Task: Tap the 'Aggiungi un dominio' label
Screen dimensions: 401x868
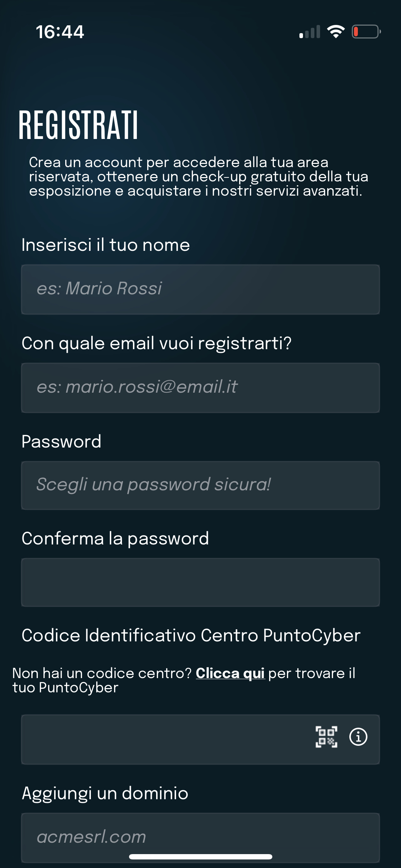Action: tap(105, 793)
